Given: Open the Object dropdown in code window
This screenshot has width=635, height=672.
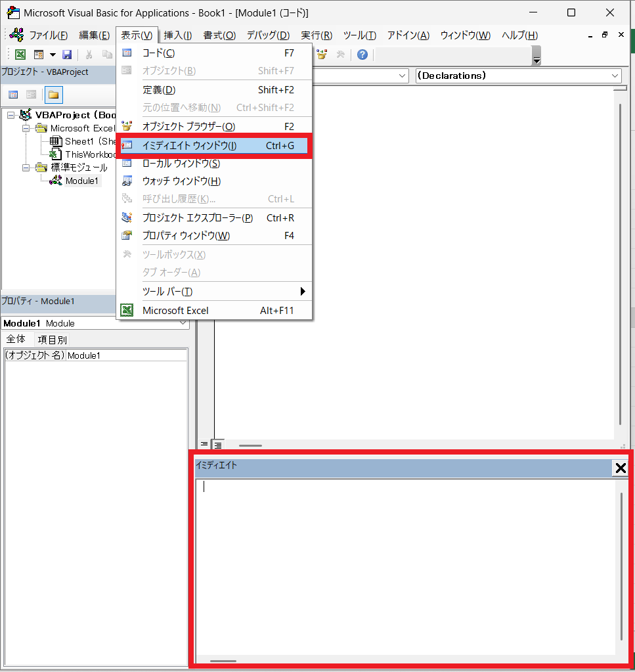Looking at the screenshot, I should pyautogui.click(x=402, y=76).
